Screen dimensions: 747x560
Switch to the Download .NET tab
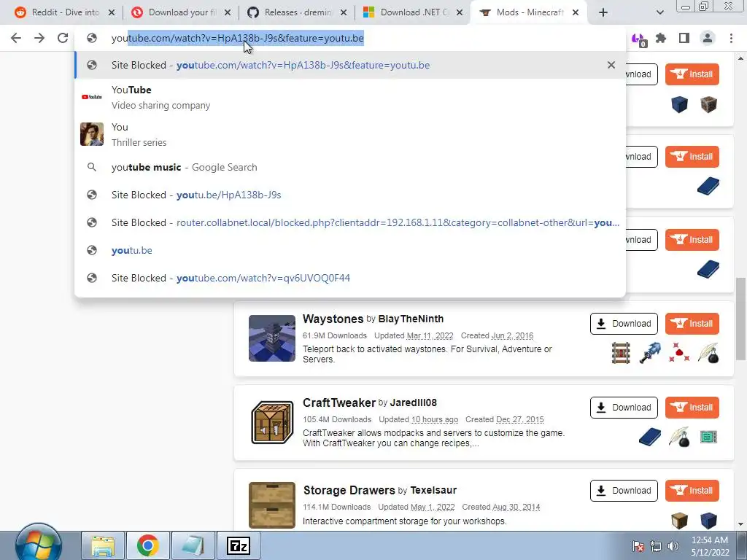tap(413, 12)
